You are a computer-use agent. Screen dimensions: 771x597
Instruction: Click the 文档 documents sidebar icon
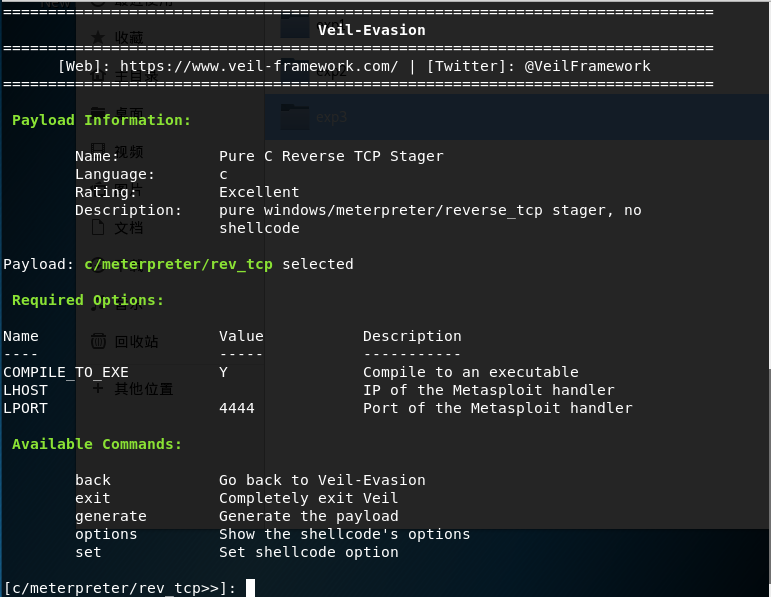click(98, 227)
